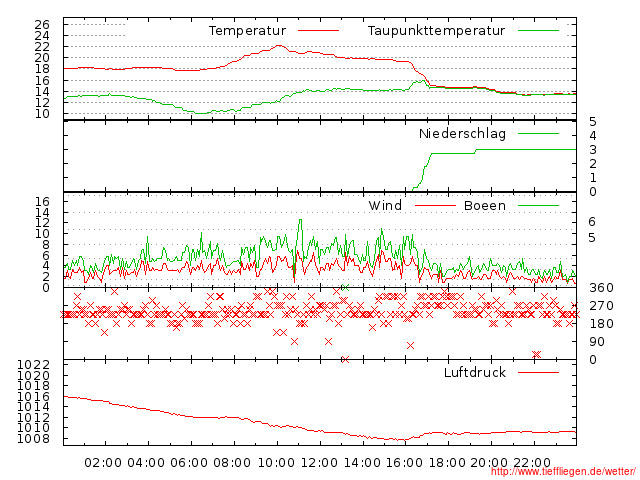Click the Luftdruck legend label

[475, 372]
